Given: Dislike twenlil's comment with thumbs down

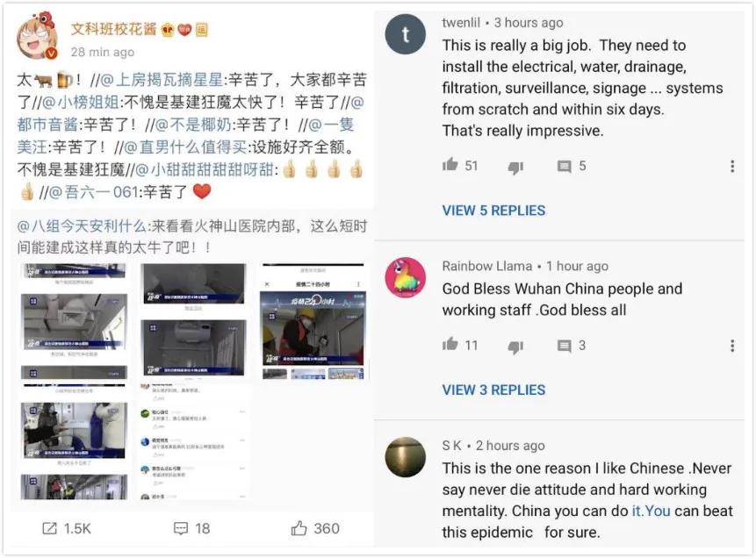Looking at the screenshot, I should [x=515, y=168].
